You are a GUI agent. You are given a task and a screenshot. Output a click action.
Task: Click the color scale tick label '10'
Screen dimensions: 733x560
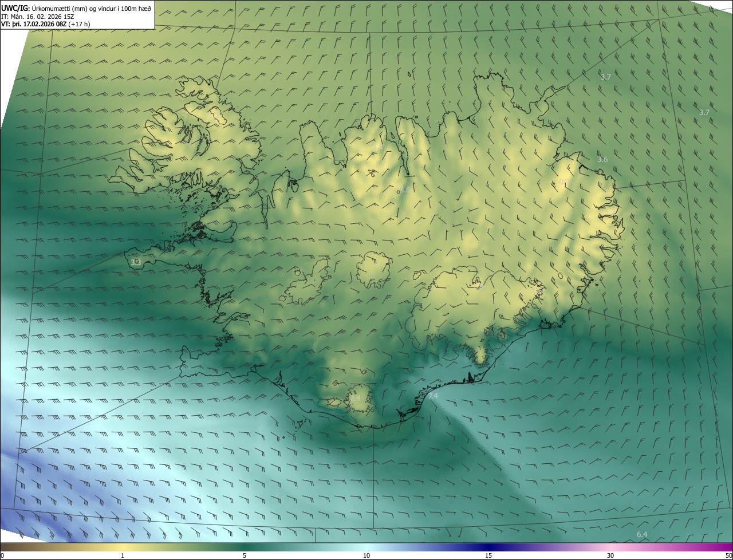click(x=366, y=556)
